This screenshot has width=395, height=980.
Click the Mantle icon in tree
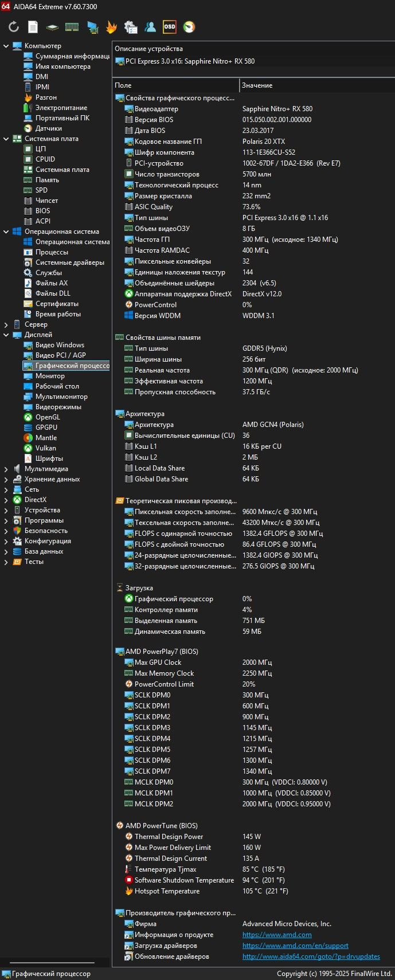tap(28, 438)
